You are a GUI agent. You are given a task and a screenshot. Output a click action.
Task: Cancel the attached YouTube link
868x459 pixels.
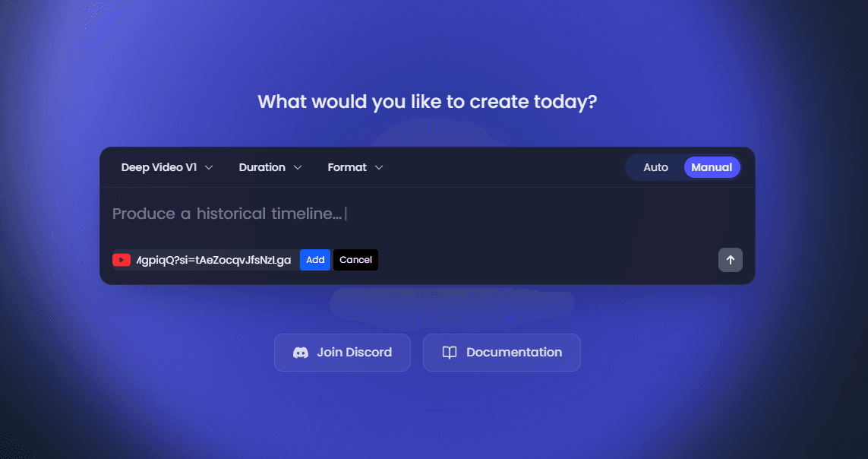355,259
